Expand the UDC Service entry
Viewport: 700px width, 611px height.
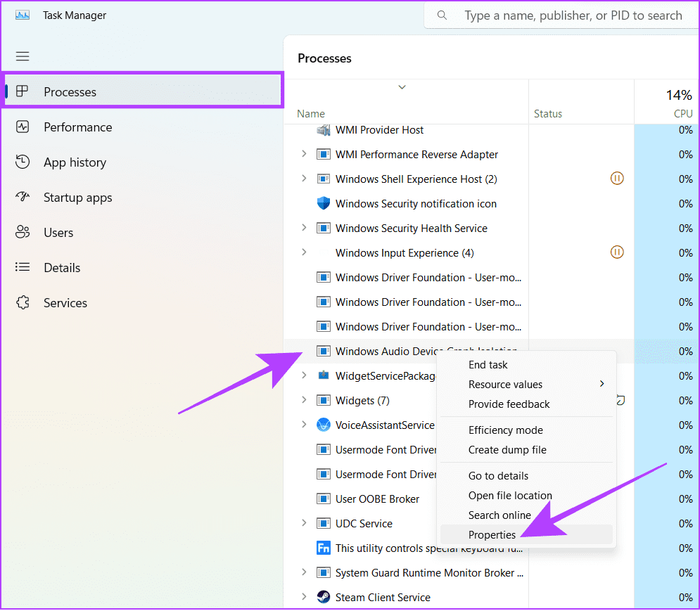pyautogui.click(x=304, y=523)
